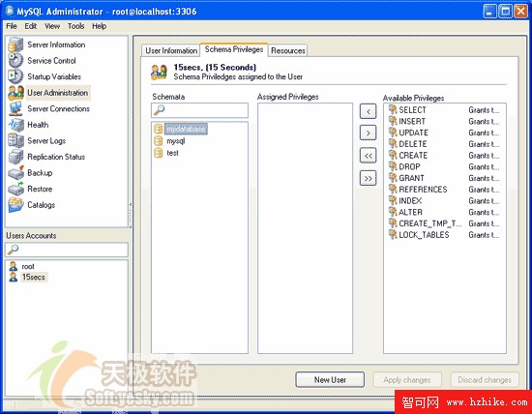Viewport: 532px width, 414px height.
Task: Click the Assigned Privileges empty list box
Action: tap(305, 228)
